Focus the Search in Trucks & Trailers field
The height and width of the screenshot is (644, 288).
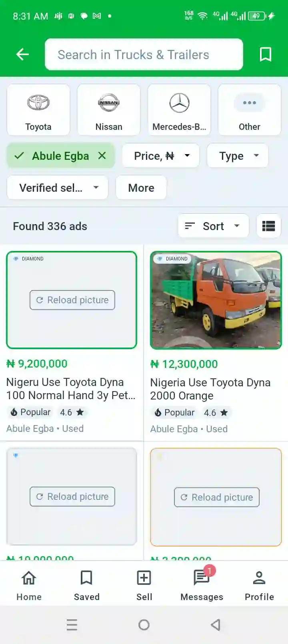[144, 55]
